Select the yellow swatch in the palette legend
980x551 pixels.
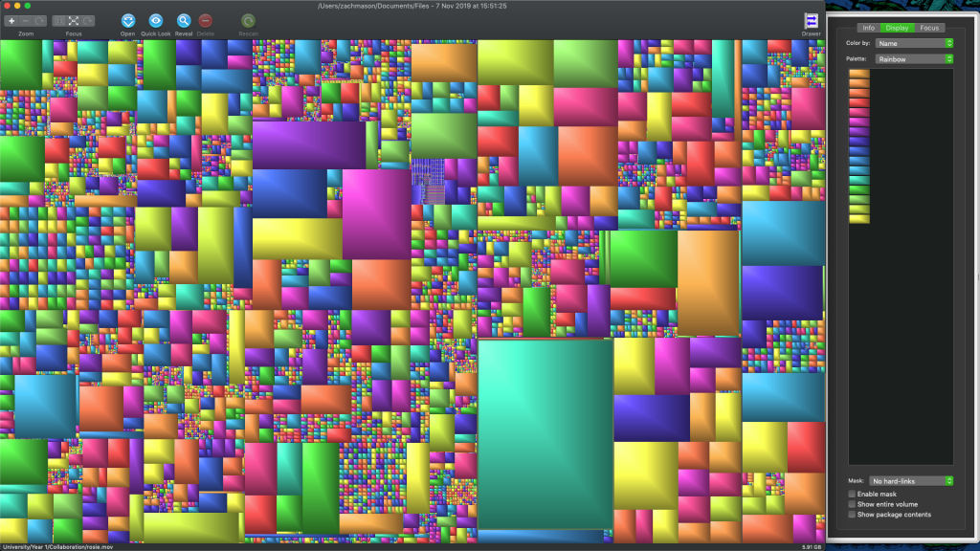(x=859, y=219)
